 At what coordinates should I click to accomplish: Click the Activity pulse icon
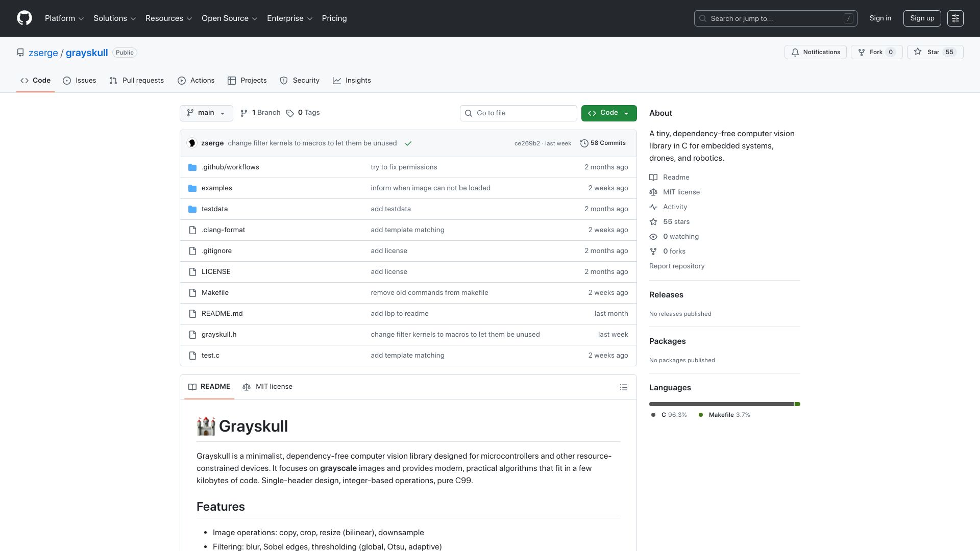(x=653, y=207)
